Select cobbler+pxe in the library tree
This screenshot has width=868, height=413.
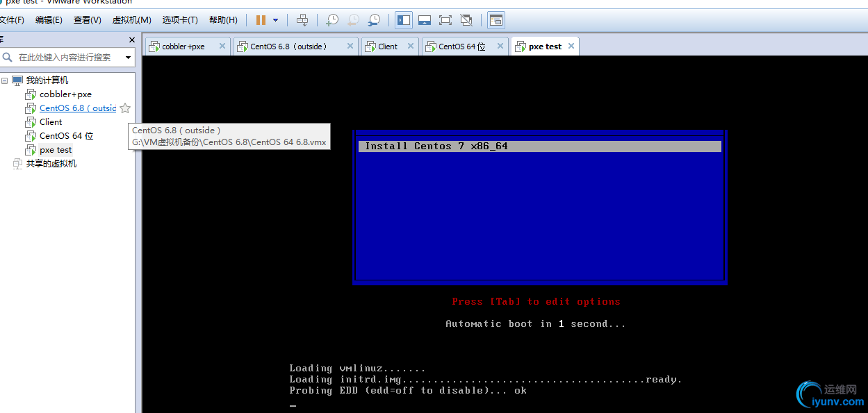click(65, 94)
